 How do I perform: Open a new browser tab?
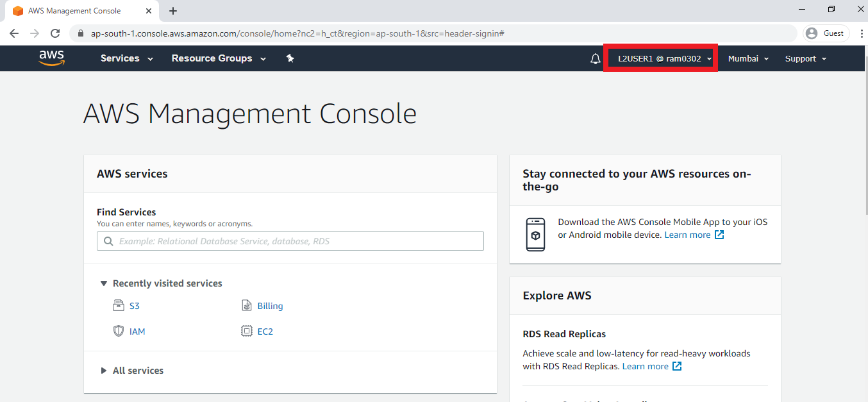point(173,11)
